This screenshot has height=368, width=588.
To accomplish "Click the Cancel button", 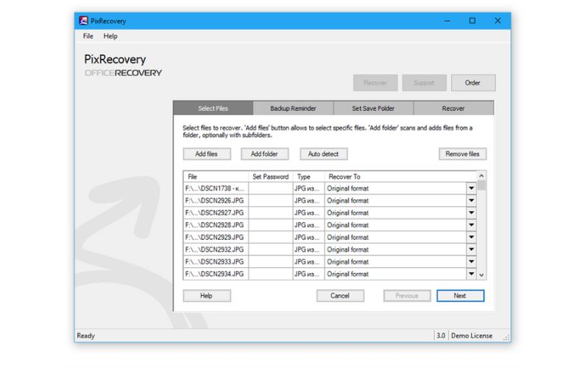I will [x=340, y=296].
